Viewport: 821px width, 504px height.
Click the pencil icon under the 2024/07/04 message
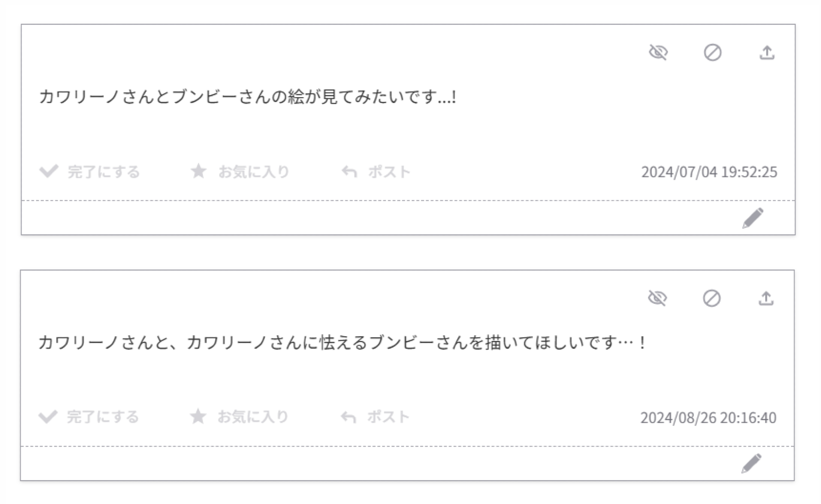[x=752, y=218]
